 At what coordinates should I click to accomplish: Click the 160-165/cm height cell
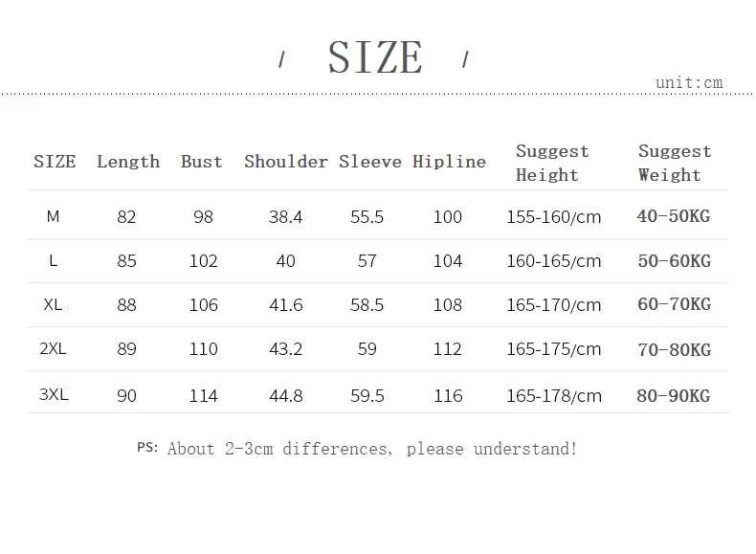(554, 261)
